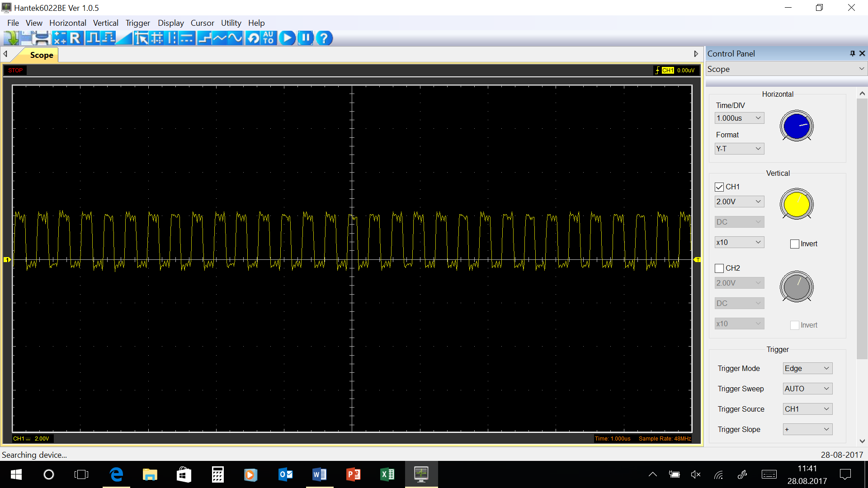Image resolution: width=868 pixels, height=488 pixels.
Task: Click the Pause acquisition toolbar icon
Action: tap(306, 38)
